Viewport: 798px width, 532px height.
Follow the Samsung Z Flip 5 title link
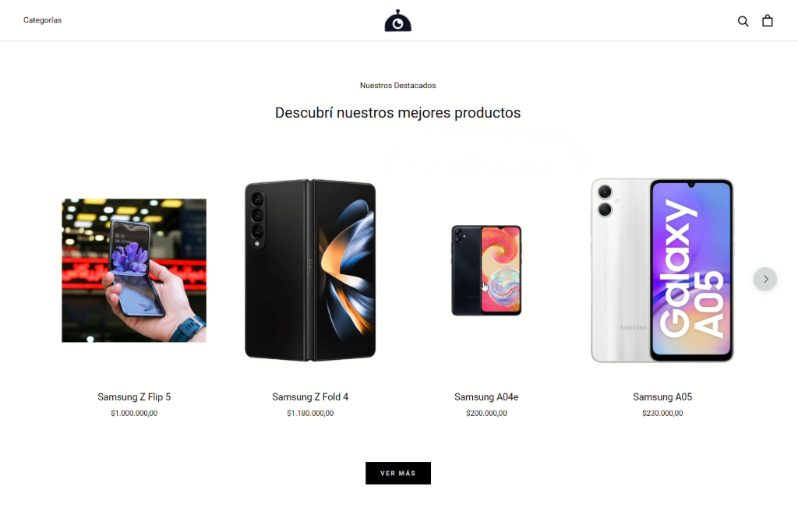click(134, 396)
